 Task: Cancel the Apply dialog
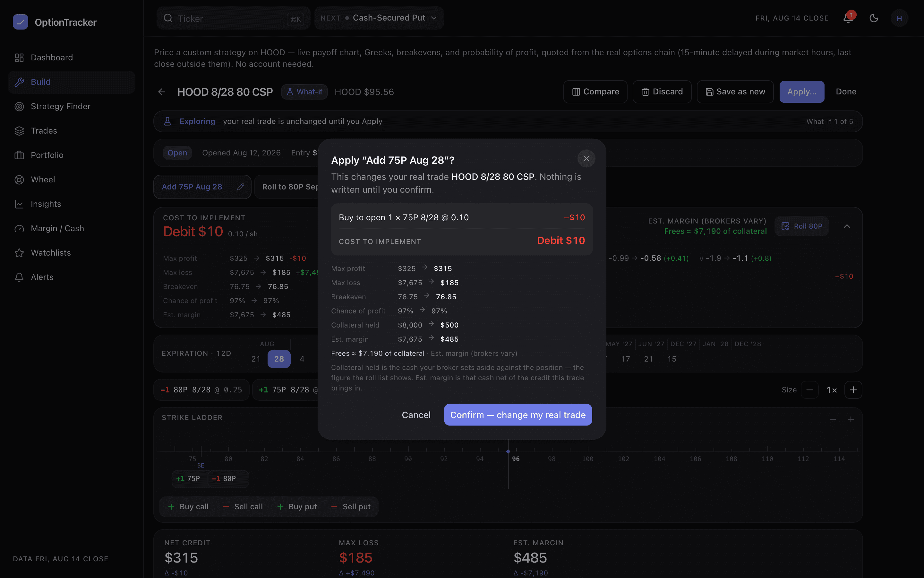(x=416, y=415)
